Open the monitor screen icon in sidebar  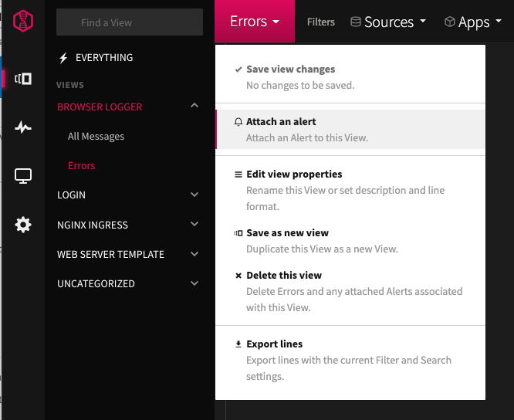tap(23, 176)
